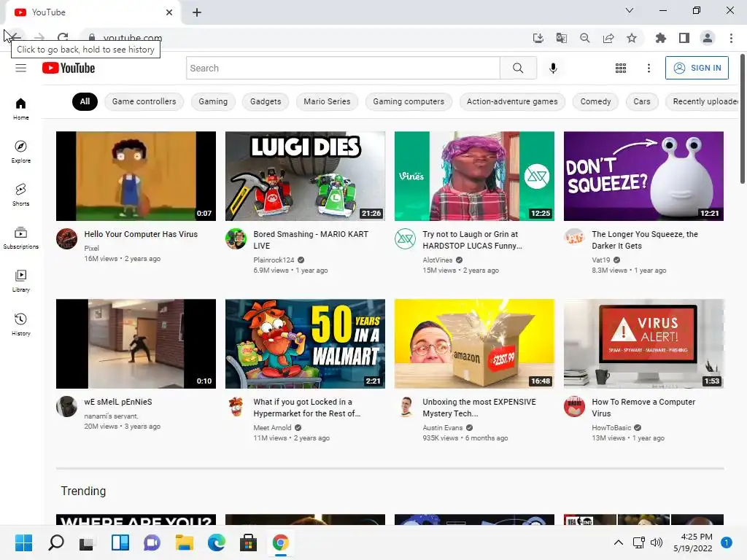Viewport: 747px width, 560px height.
Task: Open the YouTube hamburger guide menu
Action: pos(20,68)
